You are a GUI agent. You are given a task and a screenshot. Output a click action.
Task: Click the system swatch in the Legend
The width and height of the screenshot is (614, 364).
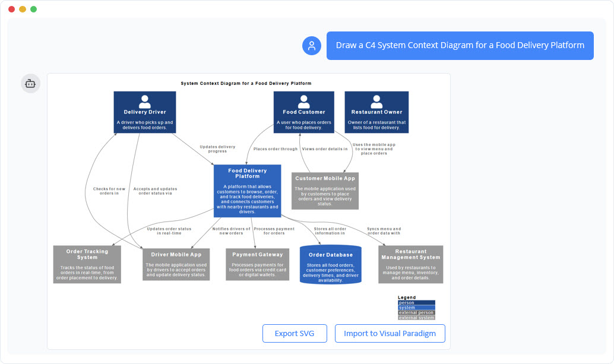[x=416, y=306]
